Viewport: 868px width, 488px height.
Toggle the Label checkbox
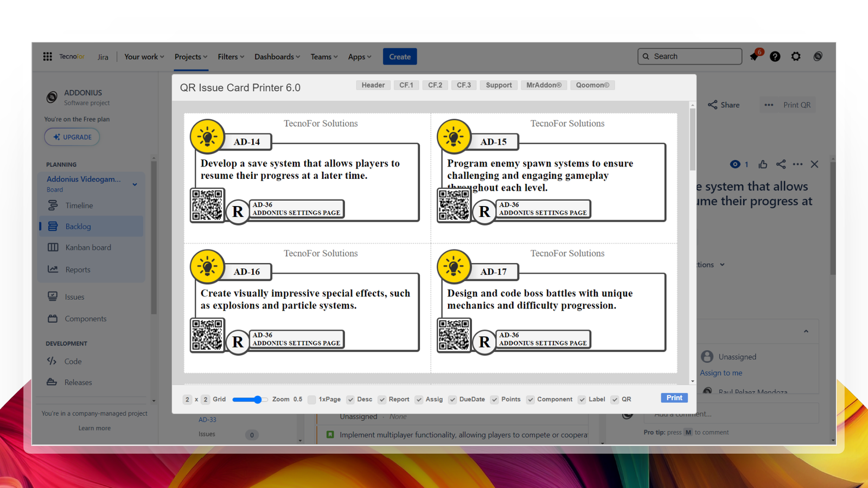[x=582, y=400]
